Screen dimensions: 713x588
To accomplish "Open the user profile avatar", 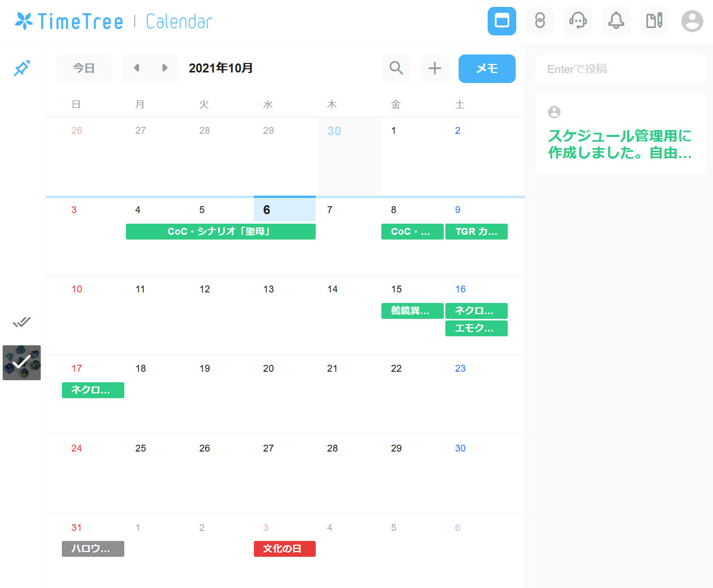I will 692,21.
